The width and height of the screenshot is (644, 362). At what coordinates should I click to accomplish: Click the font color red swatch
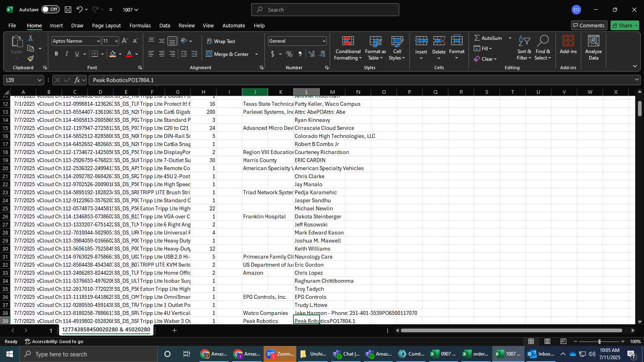point(129,54)
